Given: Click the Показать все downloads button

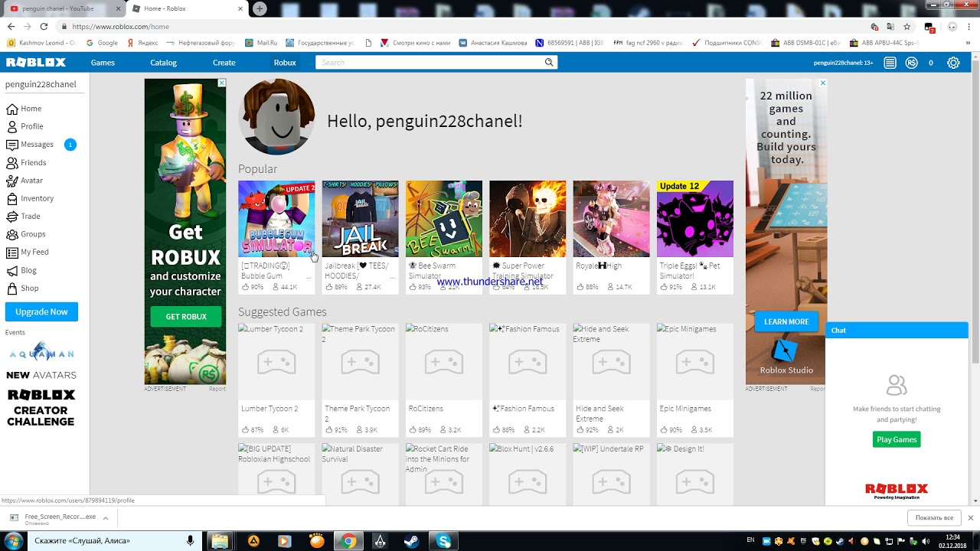Looking at the screenshot, I should click(x=934, y=518).
